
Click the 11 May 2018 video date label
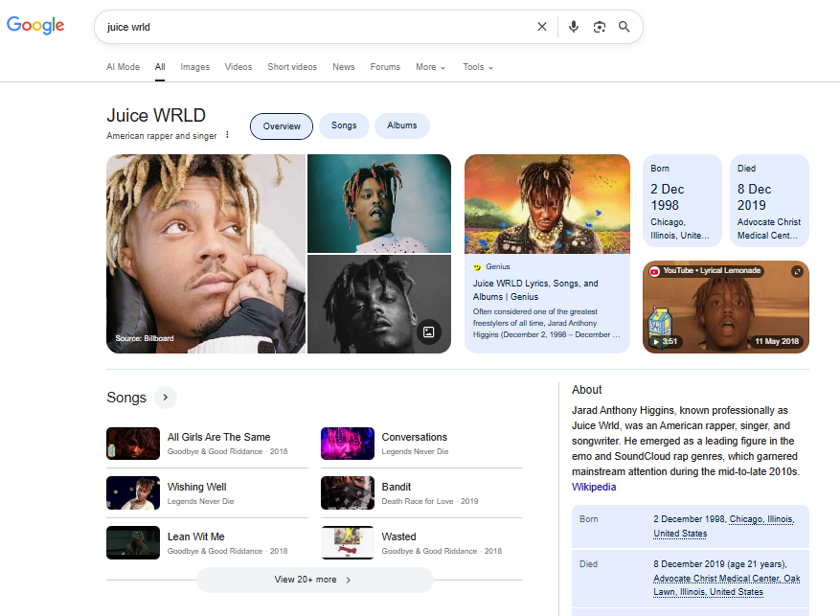coord(777,341)
